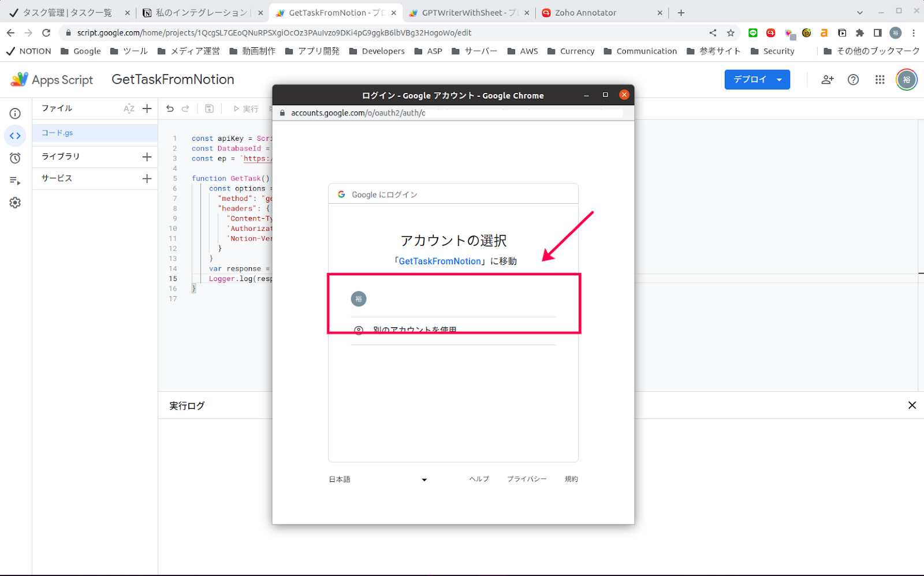Toggle Chrome side panel icon

878,33
